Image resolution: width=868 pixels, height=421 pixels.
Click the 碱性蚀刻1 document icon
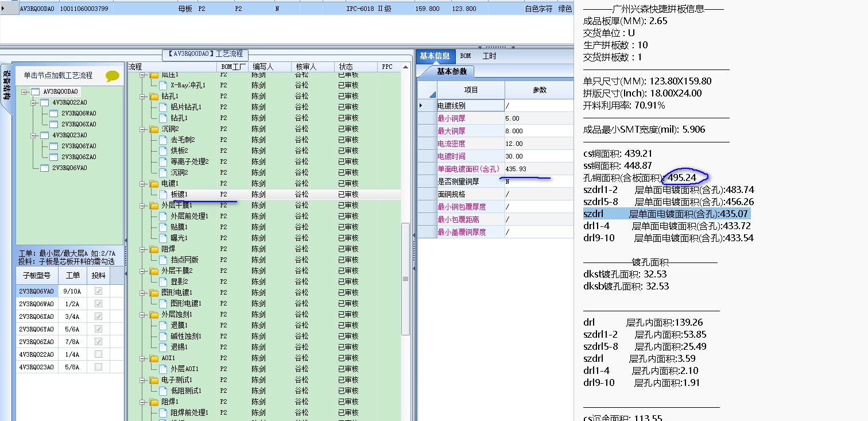click(164, 337)
